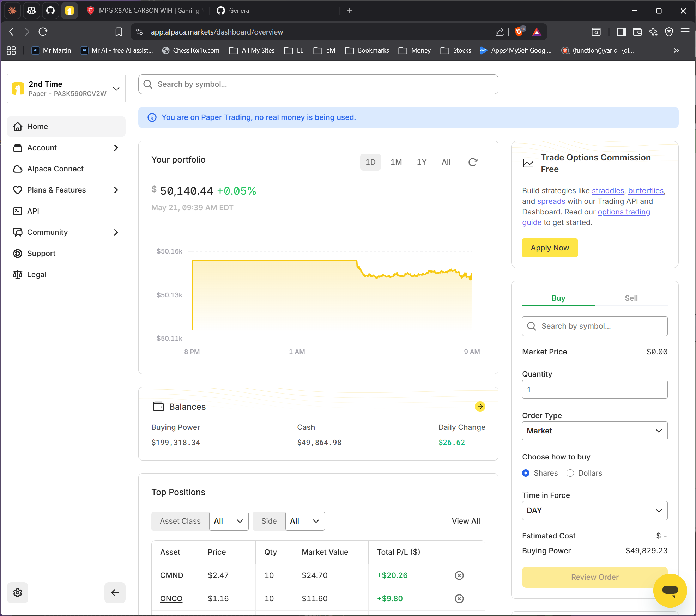The height and width of the screenshot is (616, 696).
Task: Switch to the Buy tab
Action: 558,298
